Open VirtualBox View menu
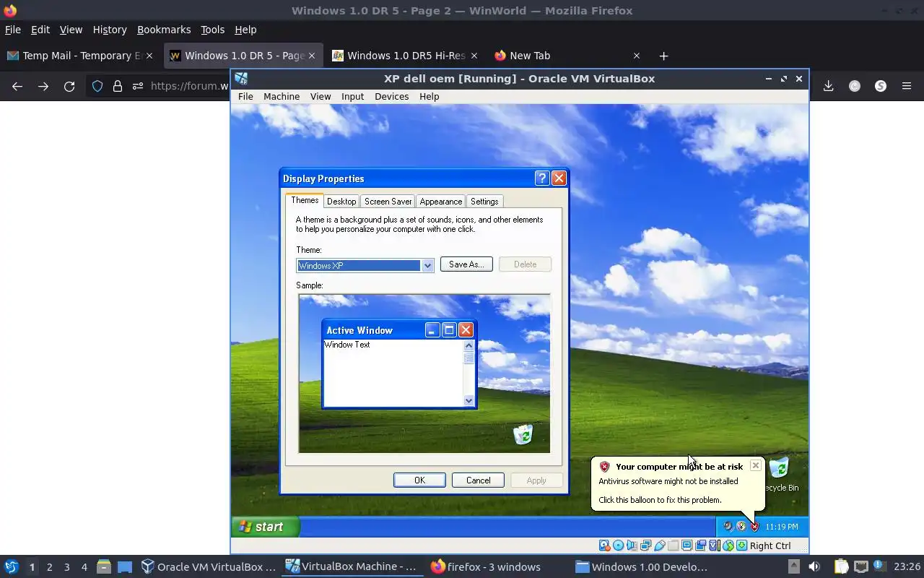This screenshot has height=578, width=924. click(x=321, y=96)
